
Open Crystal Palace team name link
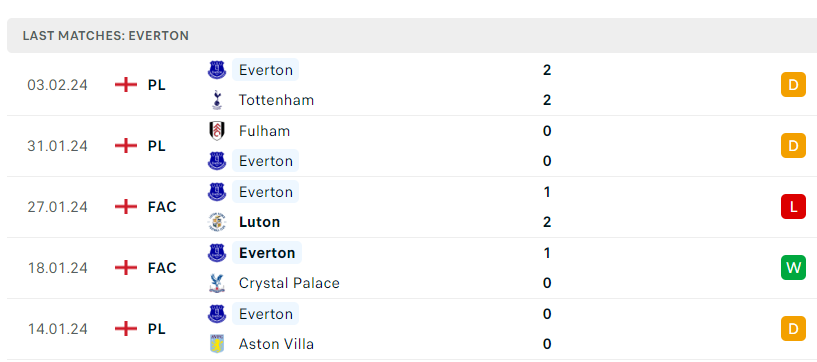(289, 283)
